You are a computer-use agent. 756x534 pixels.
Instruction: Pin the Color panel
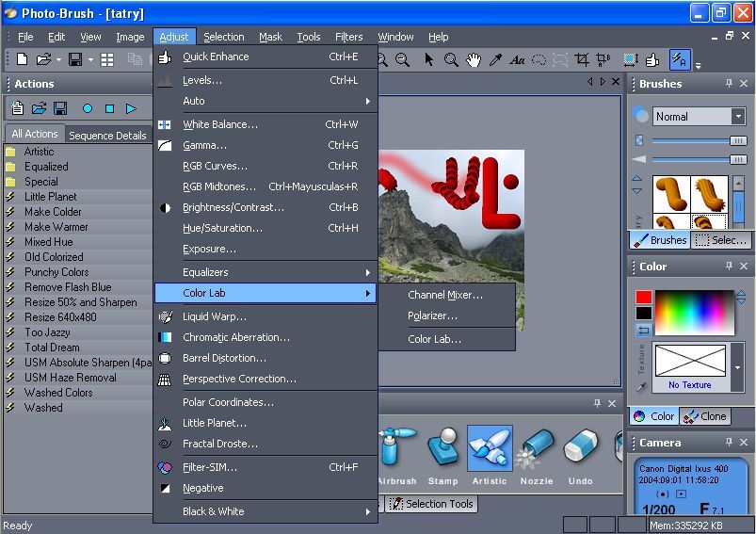(x=729, y=266)
